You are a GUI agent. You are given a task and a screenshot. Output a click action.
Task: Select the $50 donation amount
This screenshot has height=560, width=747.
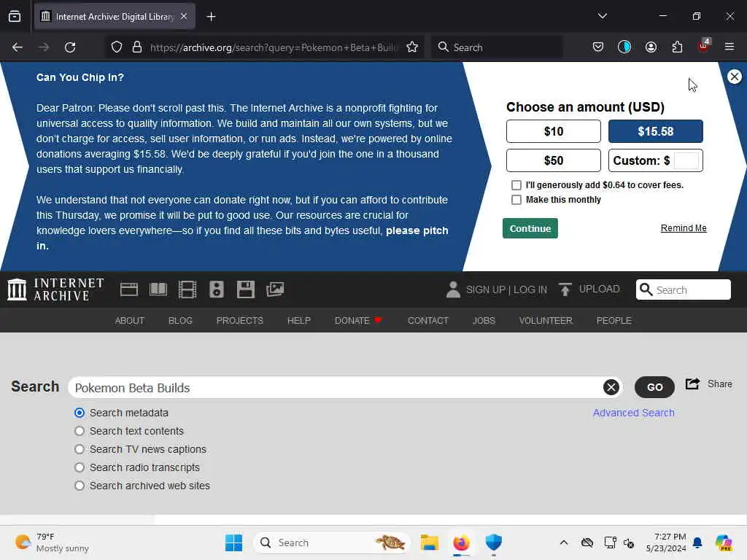[554, 160]
